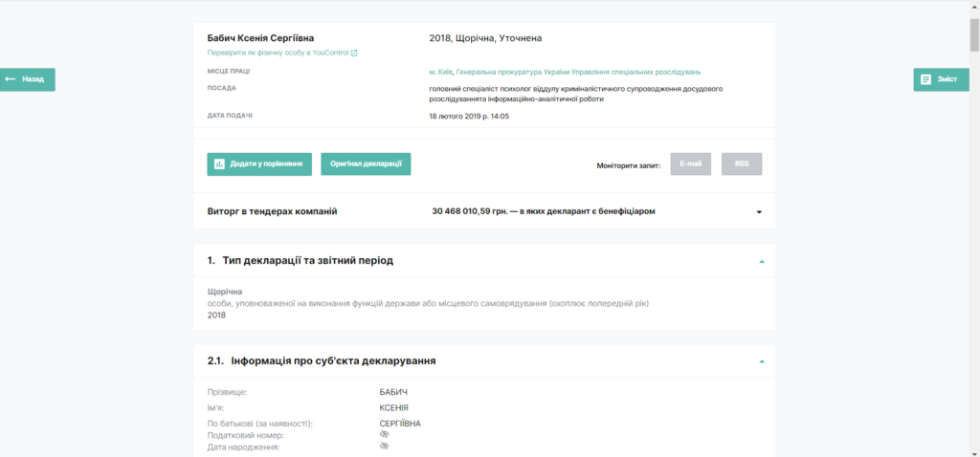The height and width of the screenshot is (457, 980).
Task: Click the RSS monitoring button
Action: click(742, 163)
